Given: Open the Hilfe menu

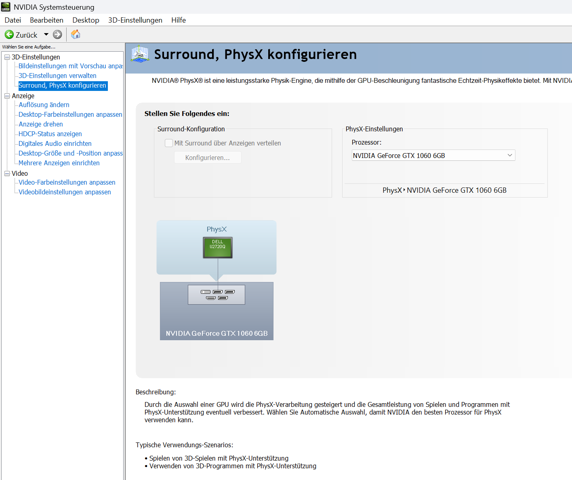Looking at the screenshot, I should pos(179,20).
